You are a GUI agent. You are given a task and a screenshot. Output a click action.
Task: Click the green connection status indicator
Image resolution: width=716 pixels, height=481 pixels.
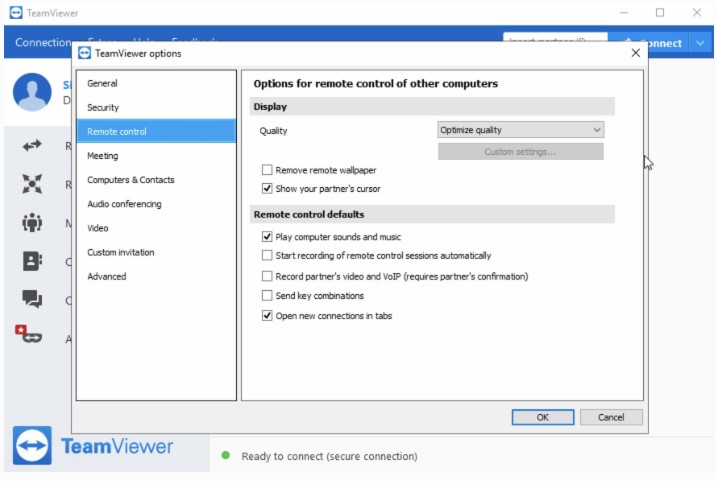pyautogui.click(x=225, y=455)
